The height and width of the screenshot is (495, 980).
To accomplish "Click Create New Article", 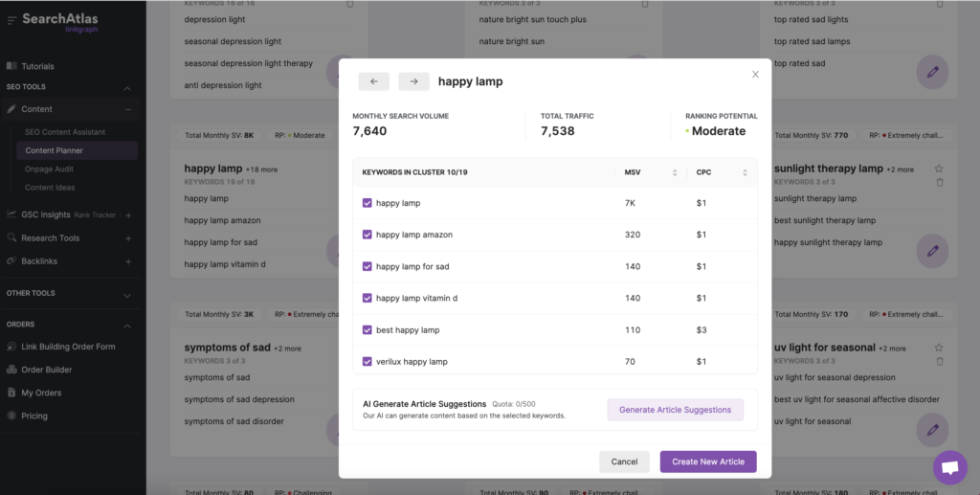I will click(708, 461).
